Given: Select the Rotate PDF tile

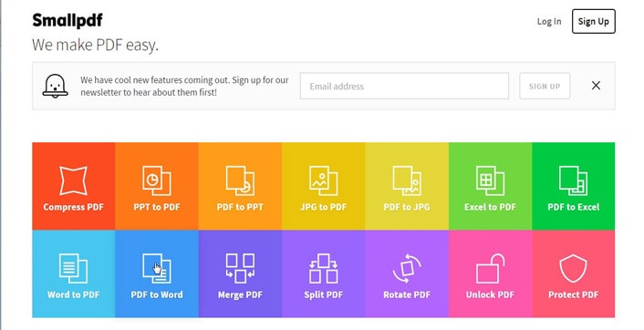Looking at the screenshot, I should click(407, 273).
